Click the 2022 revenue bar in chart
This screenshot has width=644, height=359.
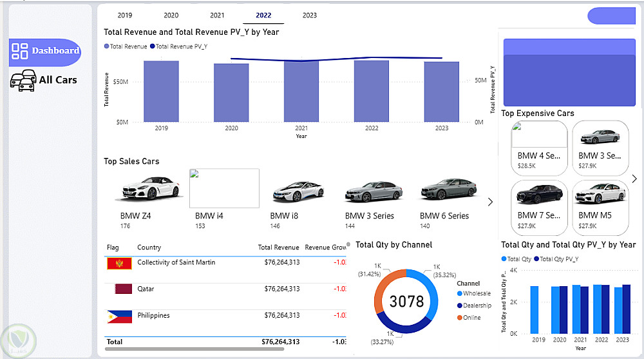click(x=372, y=91)
